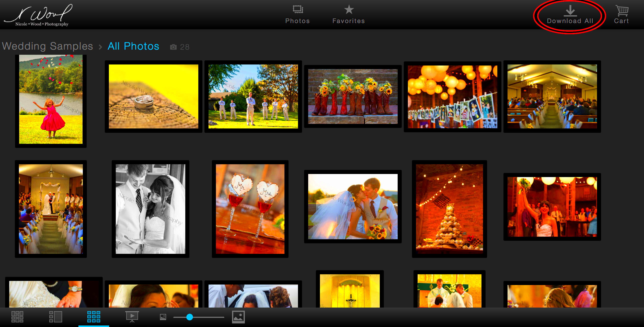
Task: Click the All Photos breadcrumb
Action: click(x=133, y=46)
